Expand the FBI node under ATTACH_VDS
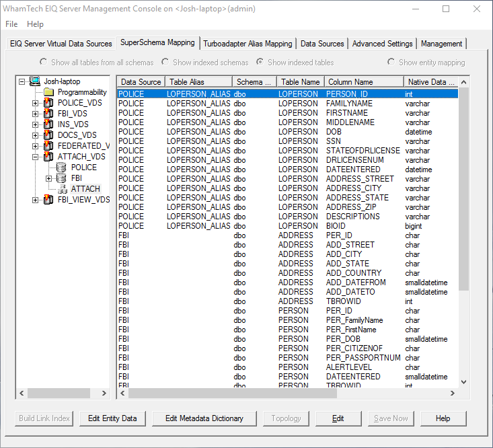 [48, 178]
